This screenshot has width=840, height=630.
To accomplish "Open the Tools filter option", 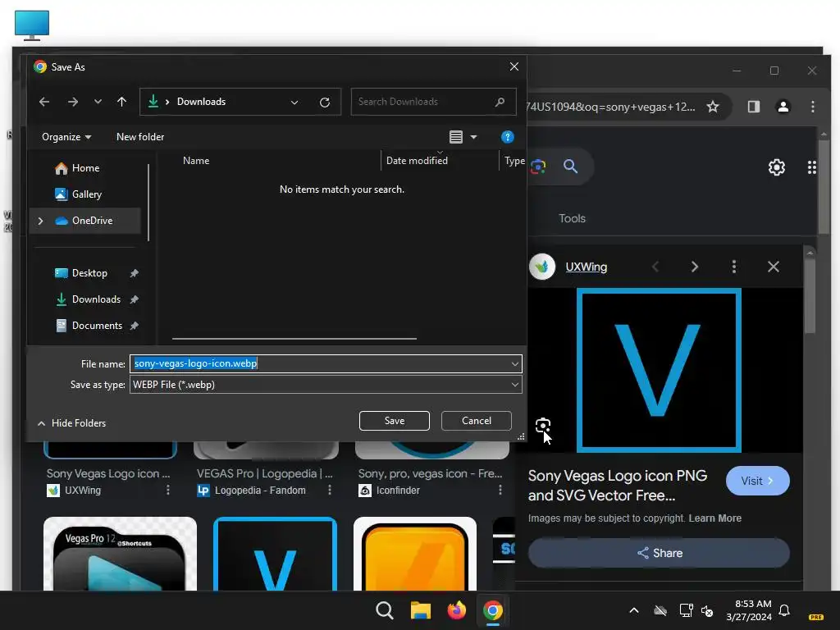I will (572, 218).
